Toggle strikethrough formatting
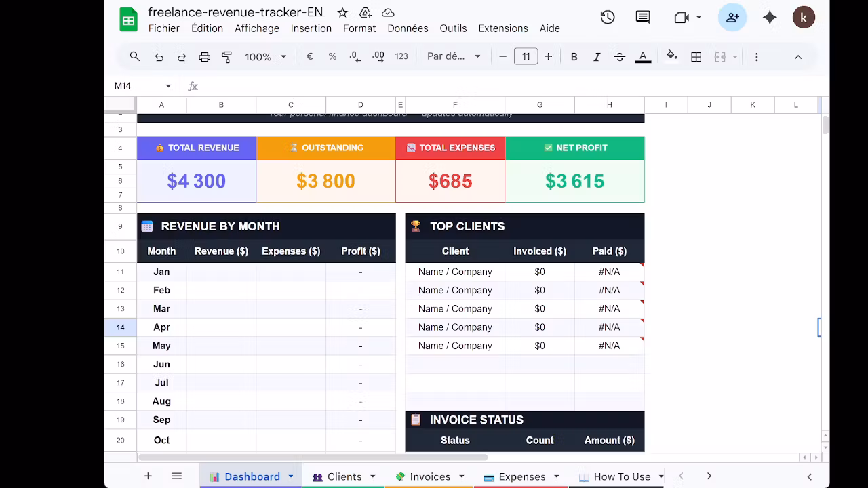Viewport: 868px width, 488px height. point(620,57)
